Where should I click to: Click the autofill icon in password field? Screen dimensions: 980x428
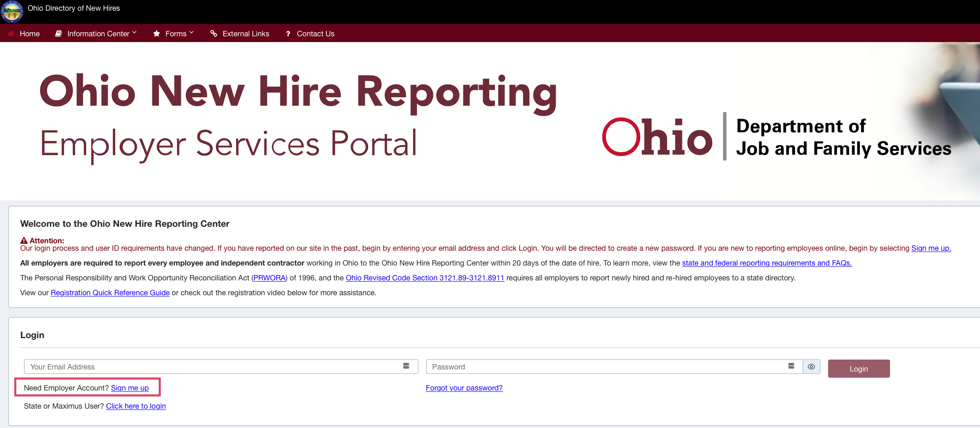[x=791, y=366]
